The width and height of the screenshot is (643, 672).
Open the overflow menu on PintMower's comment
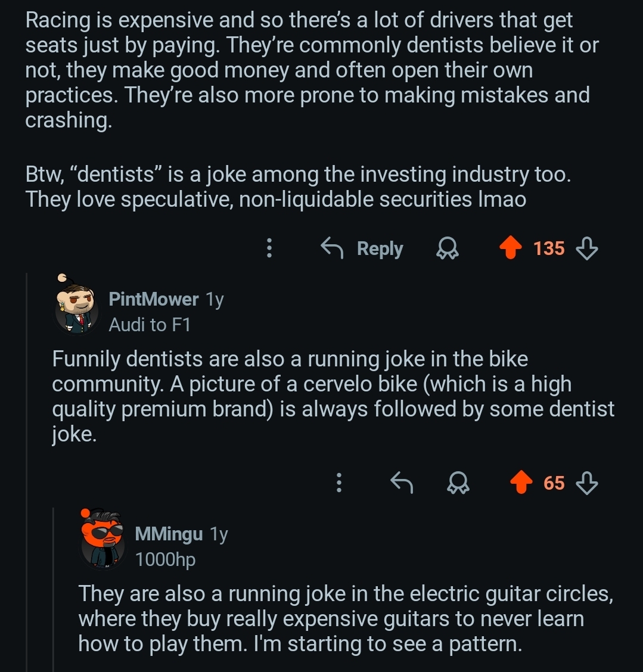click(338, 482)
